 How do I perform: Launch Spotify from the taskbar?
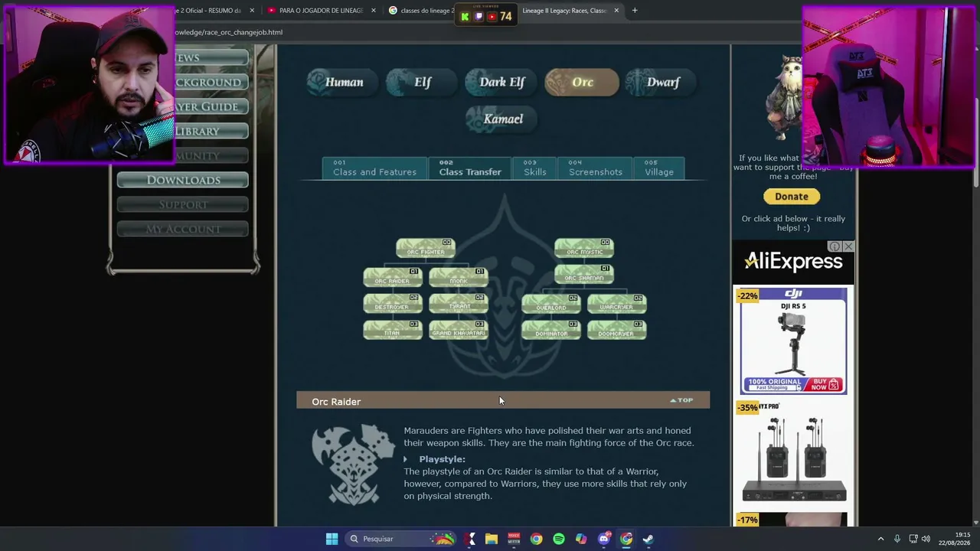(559, 539)
